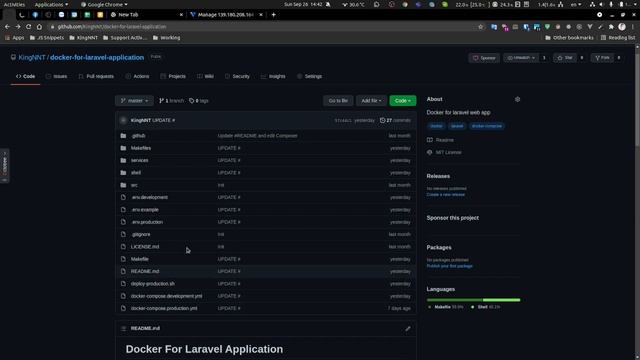View the 0 tags link
Image resolution: width=640 pixels, height=360 pixels.
[199, 101]
